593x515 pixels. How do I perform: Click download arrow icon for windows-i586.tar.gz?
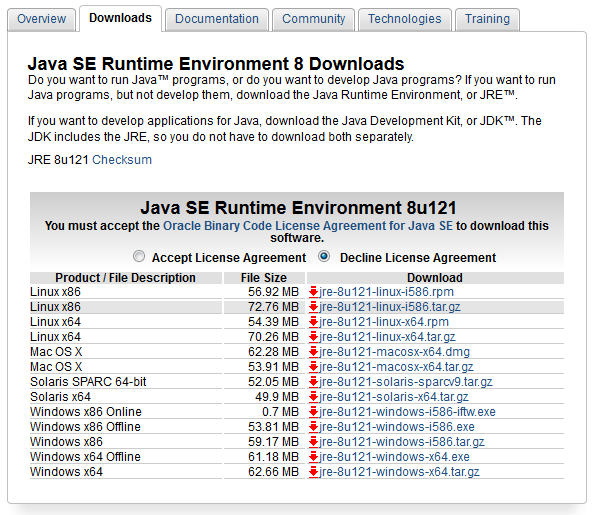(x=313, y=442)
